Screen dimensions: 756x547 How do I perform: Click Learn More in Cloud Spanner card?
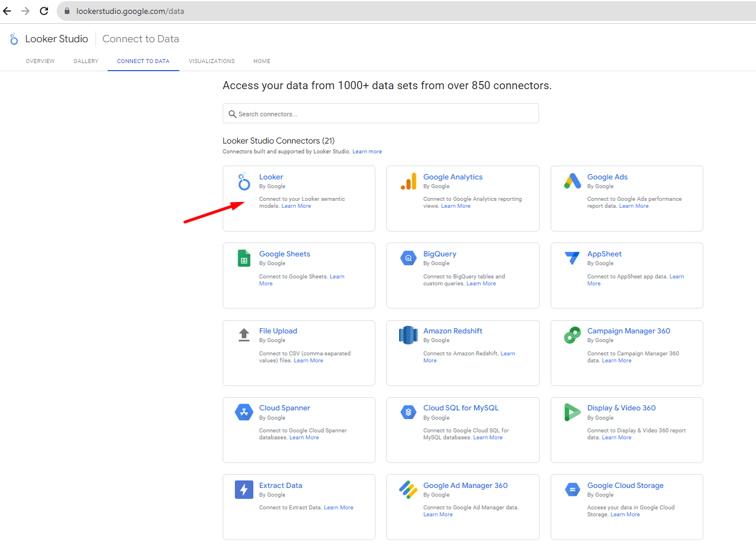pyautogui.click(x=304, y=438)
